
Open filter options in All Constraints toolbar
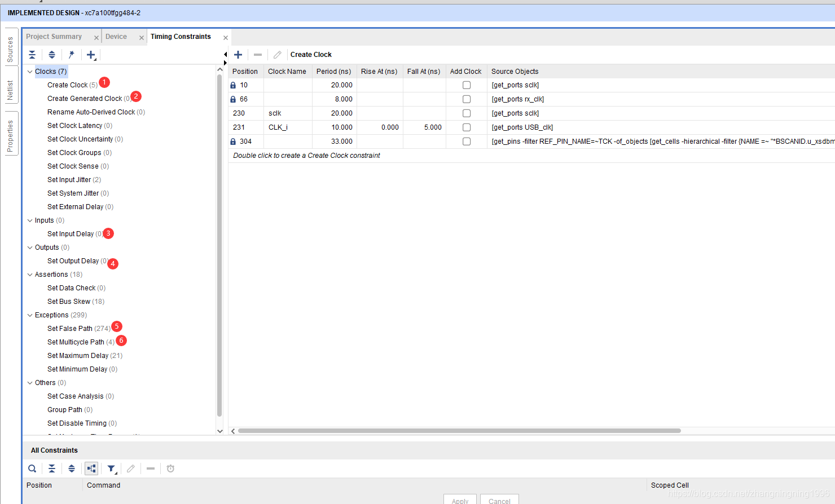112,468
